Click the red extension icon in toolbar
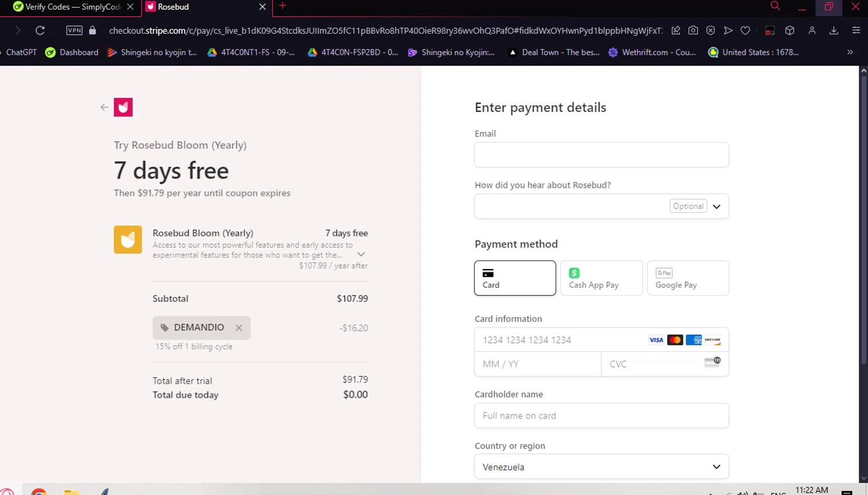The height and width of the screenshot is (495, 868). [x=770, y=31]
